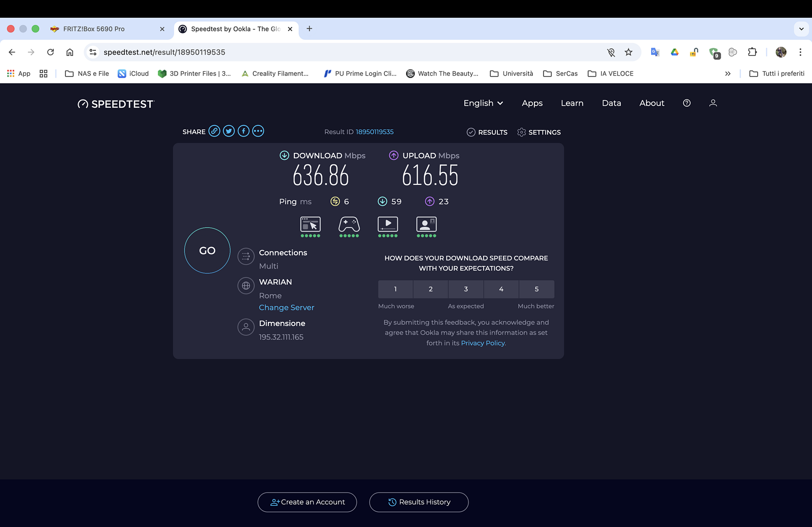
Task: Open the Watch The Beauty bookmark
Action: click(x=443, y=74)
